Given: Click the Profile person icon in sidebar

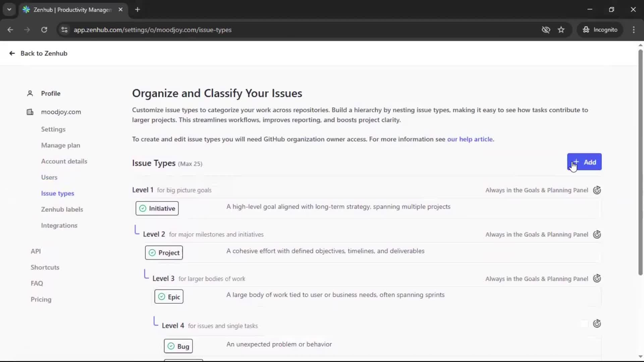Looking at the screenshot, I should [x=30, y=94].
